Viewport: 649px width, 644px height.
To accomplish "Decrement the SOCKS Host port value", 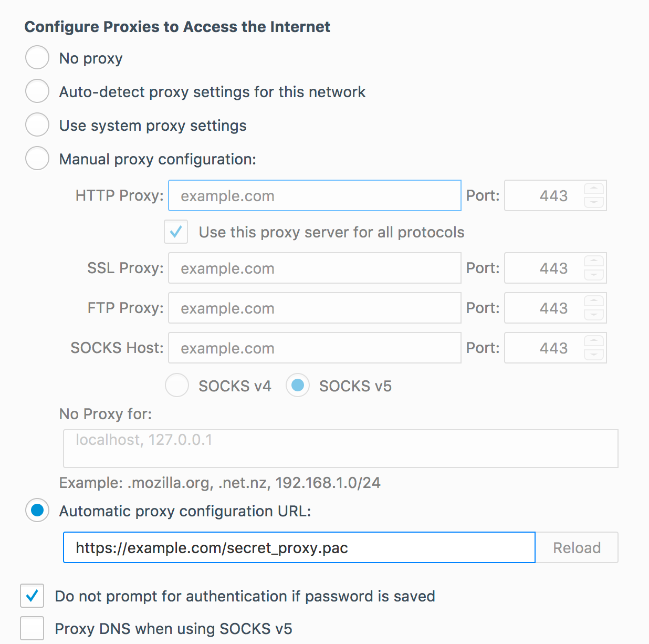I will tap(594, 354).
